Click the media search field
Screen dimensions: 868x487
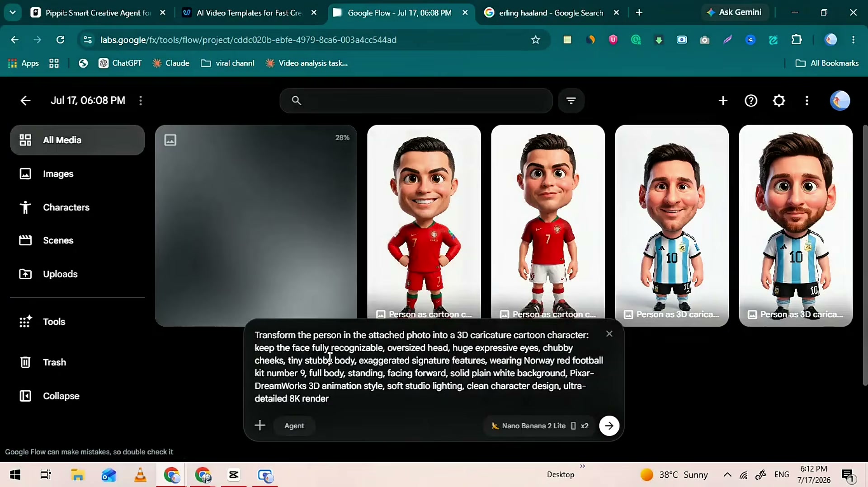pos(416,100)
